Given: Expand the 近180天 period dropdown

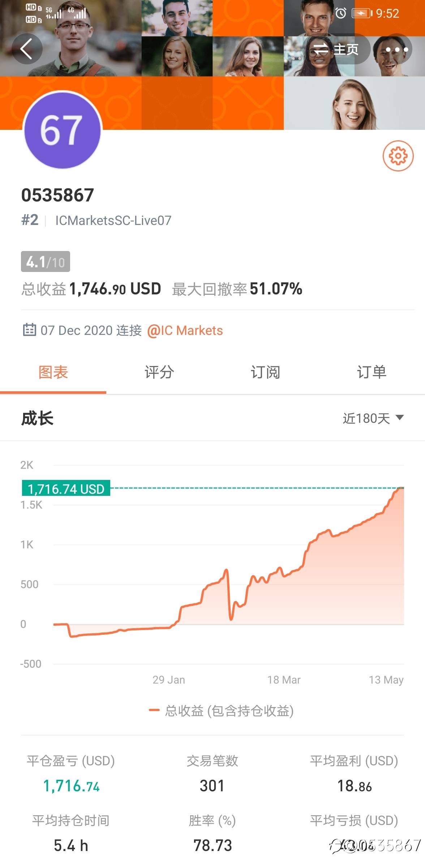Looking at the screenshot, I should pos(373,418).
